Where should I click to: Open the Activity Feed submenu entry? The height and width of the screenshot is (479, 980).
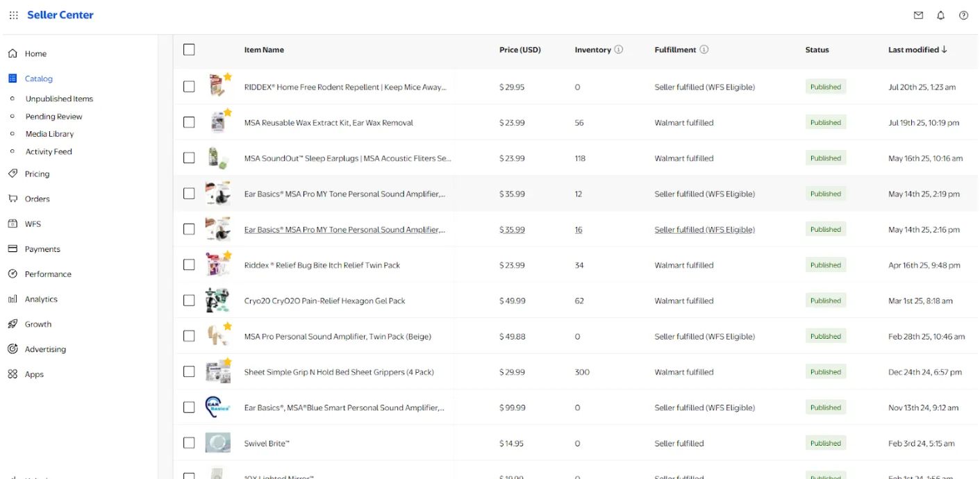49,151
